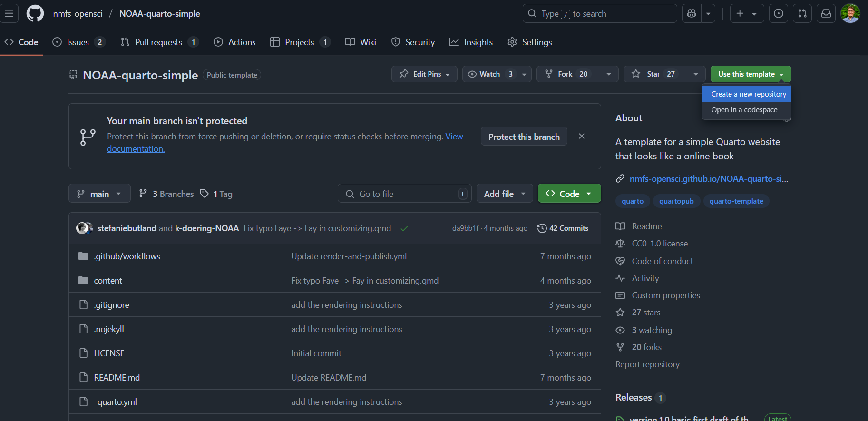Focus the Go to file search field
Screen dimensions: 868x421
pyautogui.click(x=404, y=194)
